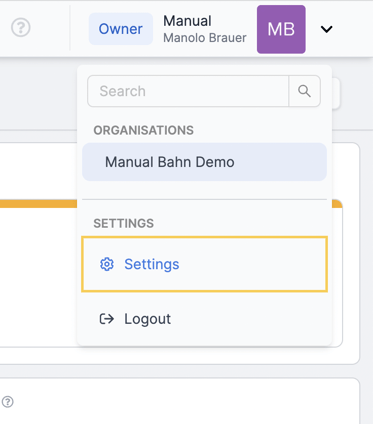This screenshot has width=373, height=424.
Task: Click the Manolo Brauer user name
Action: [205, 38]
